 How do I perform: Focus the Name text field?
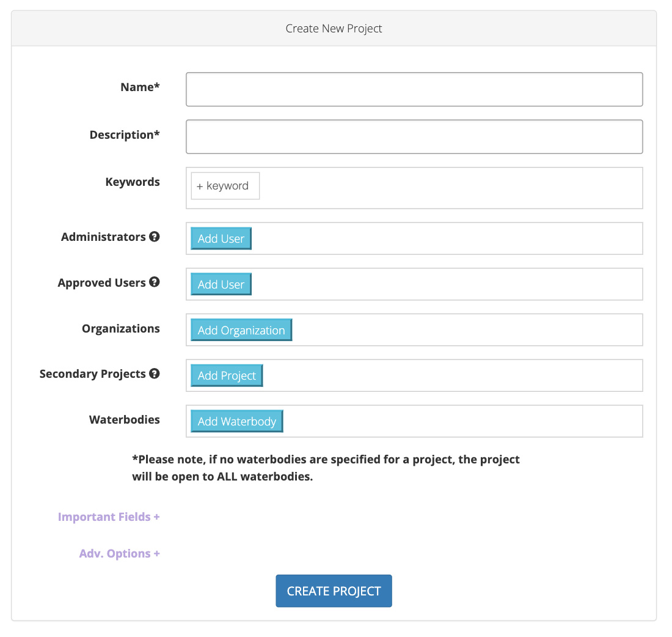tap(414, 89)
